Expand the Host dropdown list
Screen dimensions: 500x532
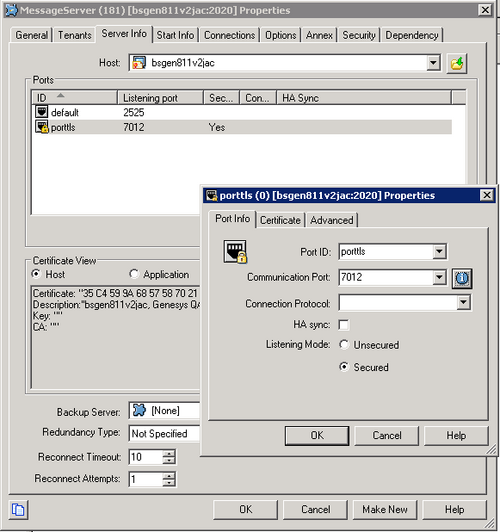[433, 63]
